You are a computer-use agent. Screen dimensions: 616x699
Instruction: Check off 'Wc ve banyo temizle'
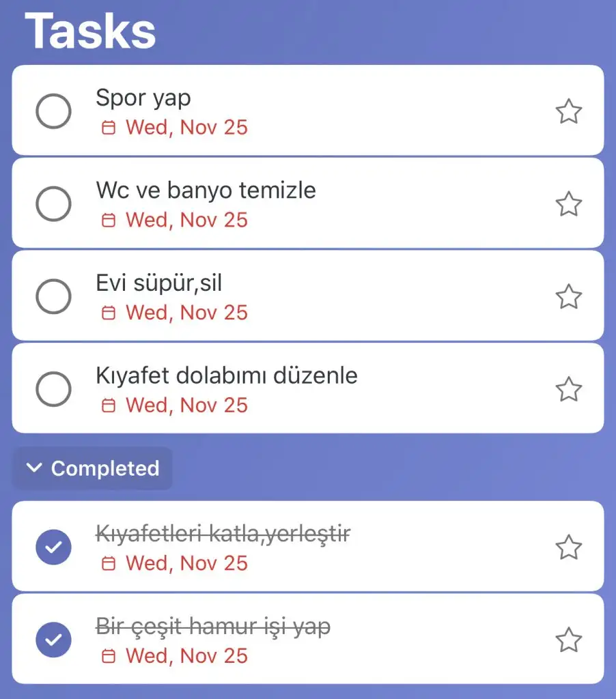tap(53, 204)
